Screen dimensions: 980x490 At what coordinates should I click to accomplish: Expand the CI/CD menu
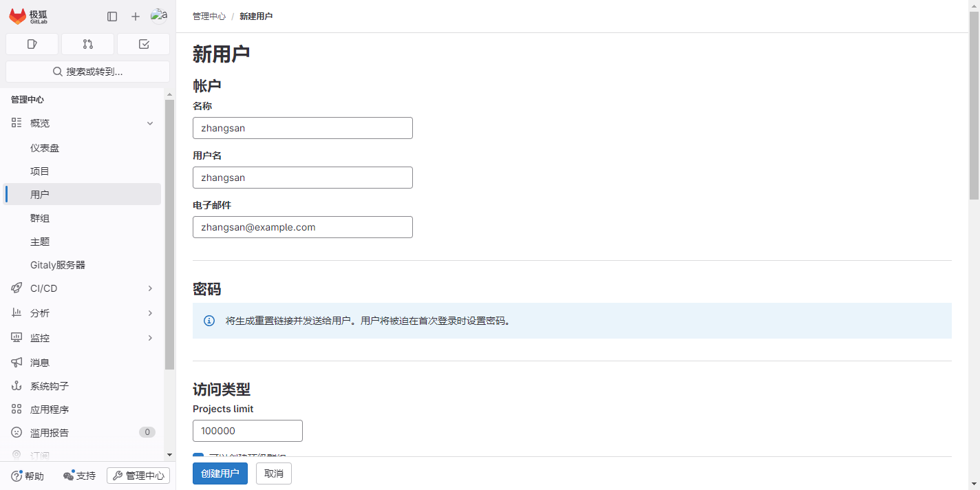coord(150,288)
